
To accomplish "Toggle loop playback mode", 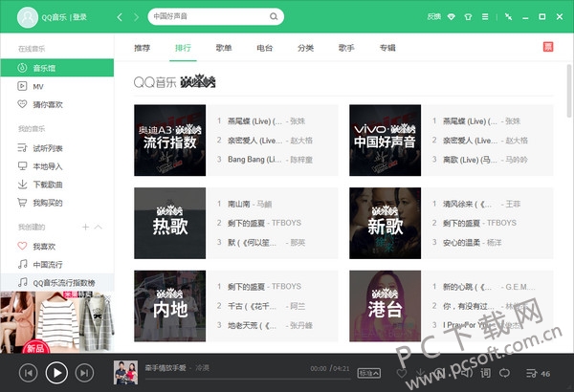I will [504, 373].
